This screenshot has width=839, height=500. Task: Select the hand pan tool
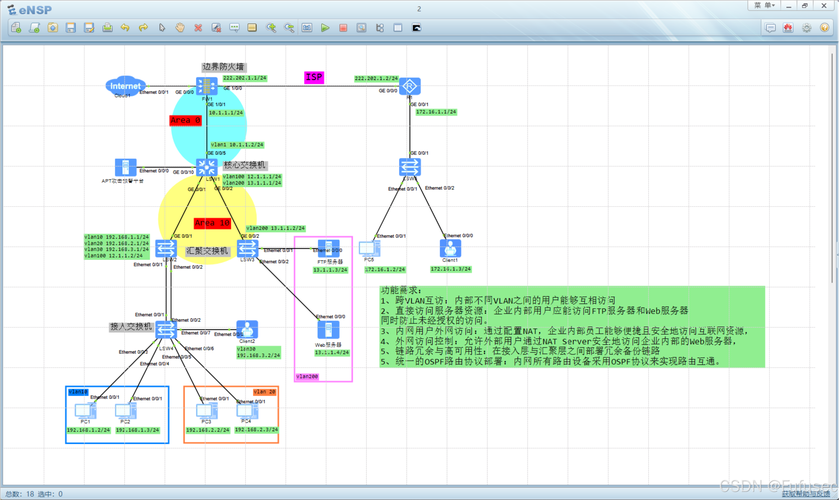click(x=180, y=28)
